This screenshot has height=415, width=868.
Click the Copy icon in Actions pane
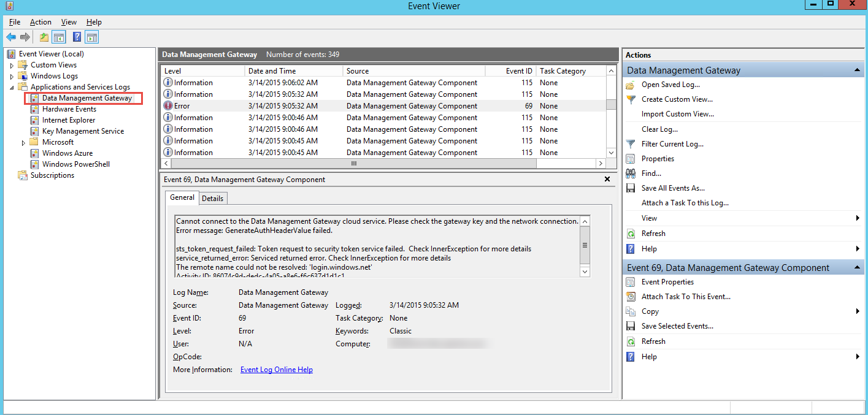[630, 311]
